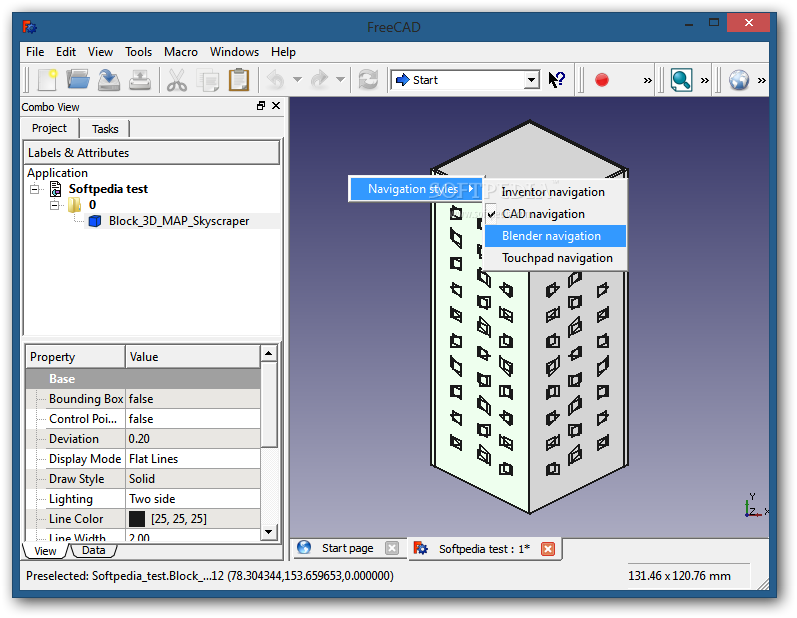Viewport: 797px width, 618px height.
Task: Click the Property column header
Action: tap(75, 357)
